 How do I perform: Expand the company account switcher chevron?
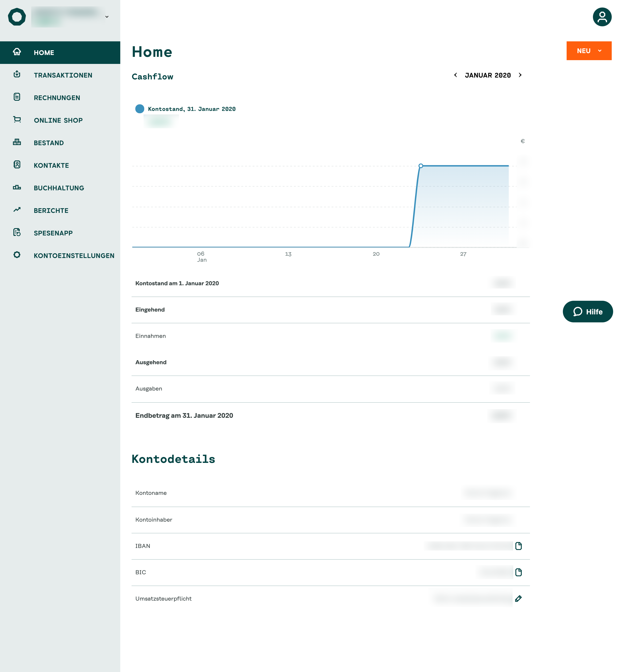pos(107,17)
